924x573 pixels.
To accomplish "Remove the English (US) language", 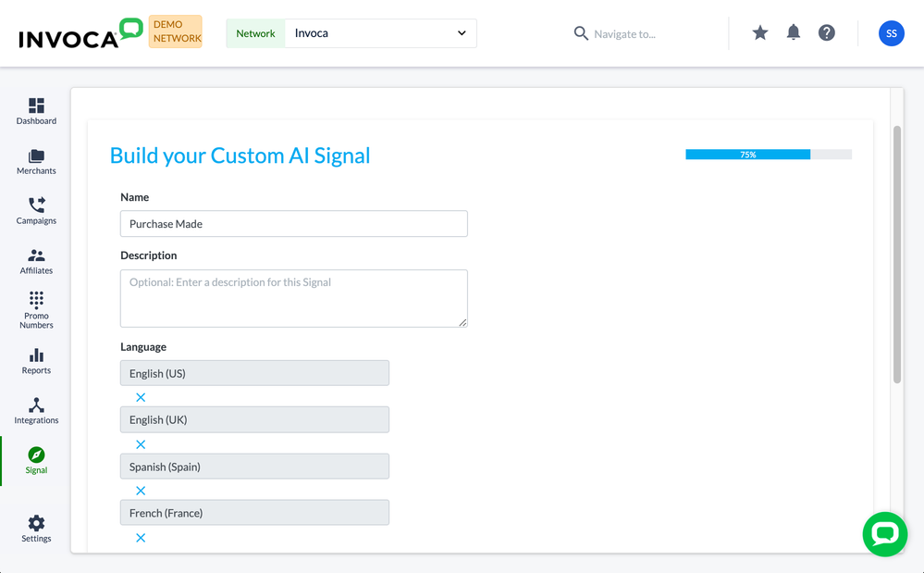I will point(141,397).
